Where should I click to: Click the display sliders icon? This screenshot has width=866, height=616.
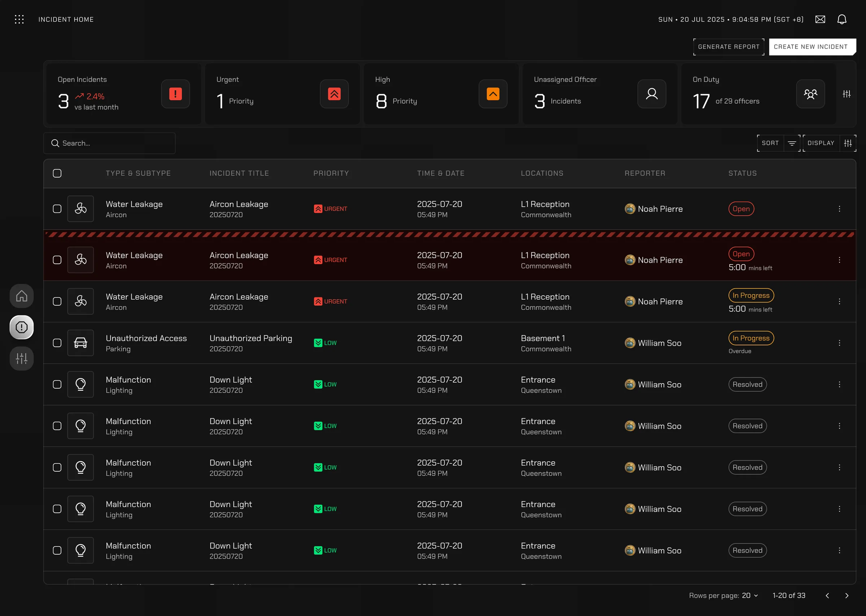(x=848, y=143)
